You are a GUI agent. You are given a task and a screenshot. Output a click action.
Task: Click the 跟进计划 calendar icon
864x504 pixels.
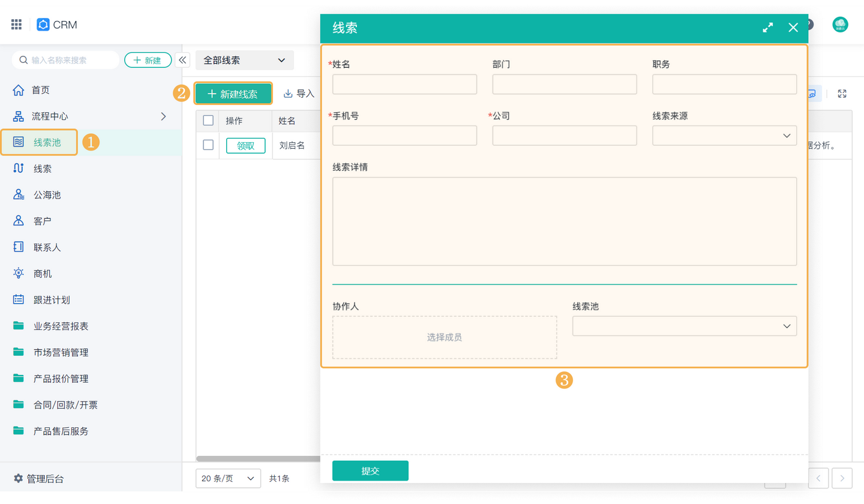click(19, 299)
